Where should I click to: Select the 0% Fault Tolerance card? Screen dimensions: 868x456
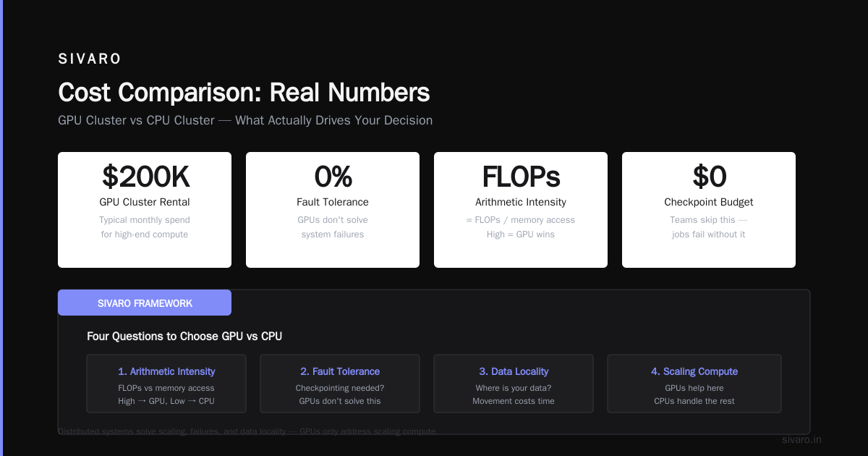333,210
